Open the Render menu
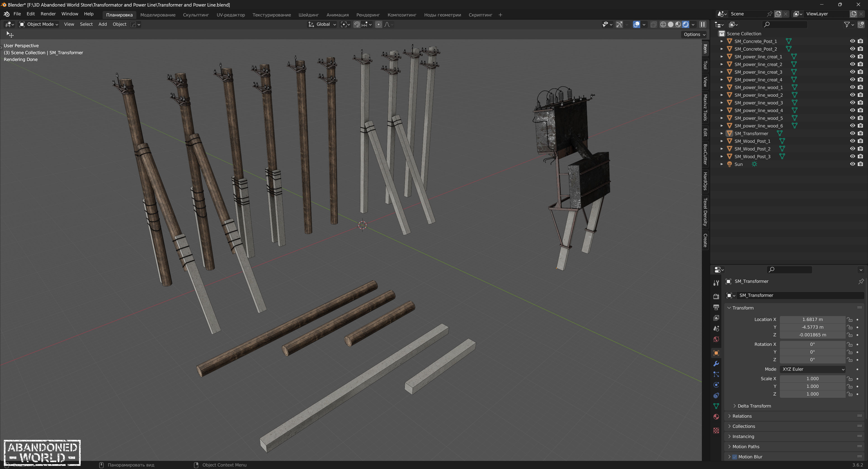This screenshot has width=868, height=469. pos(48,14)
